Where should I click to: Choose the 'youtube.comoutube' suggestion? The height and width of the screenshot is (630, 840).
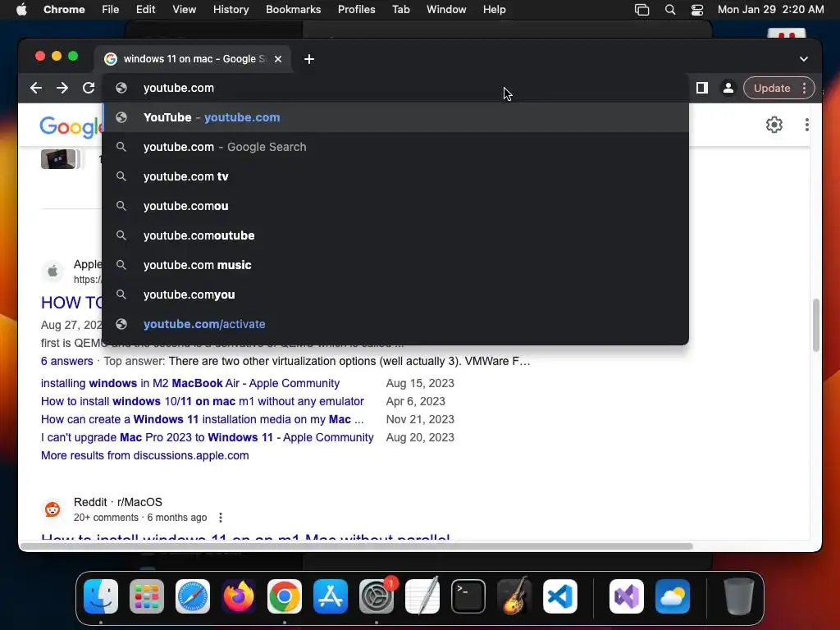[395, 235]
